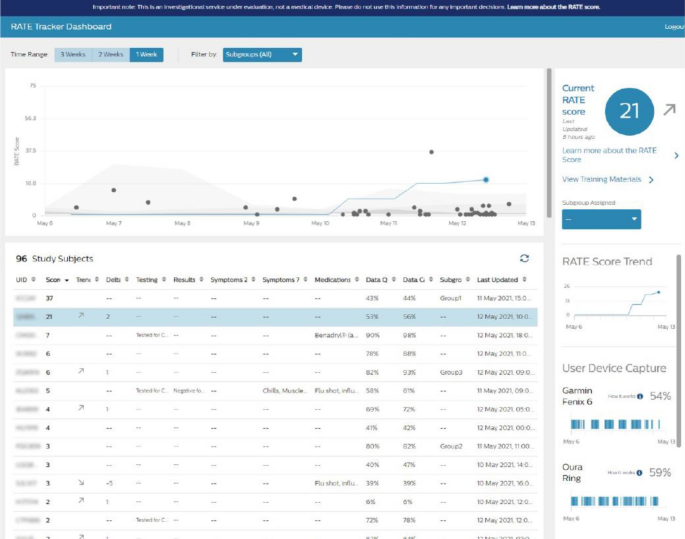The height and width of the screenshot is (539, 685).
Task: Sort table by Last Updated column
Action: [500, 280]
